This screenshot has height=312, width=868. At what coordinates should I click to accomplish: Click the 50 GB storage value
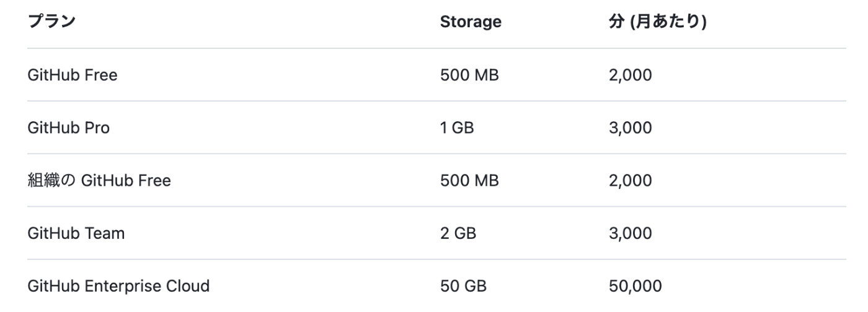pos(463,287)
